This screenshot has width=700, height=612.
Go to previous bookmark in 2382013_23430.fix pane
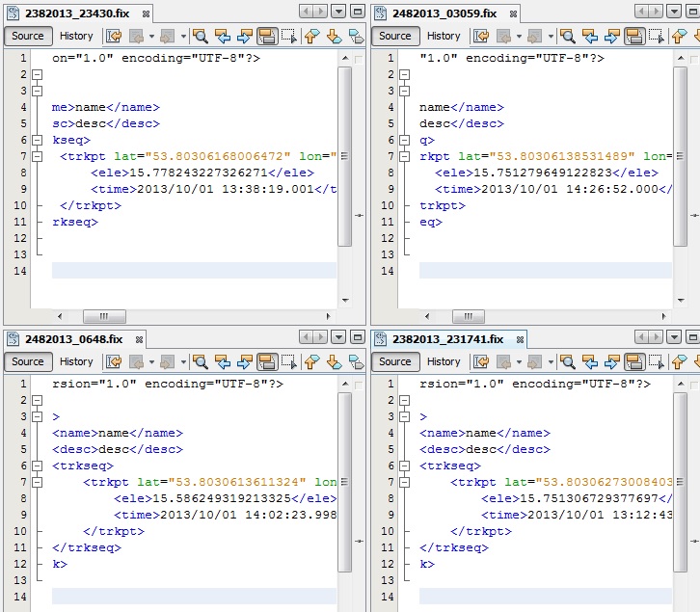pyautogui.click(x=310, y=36)
